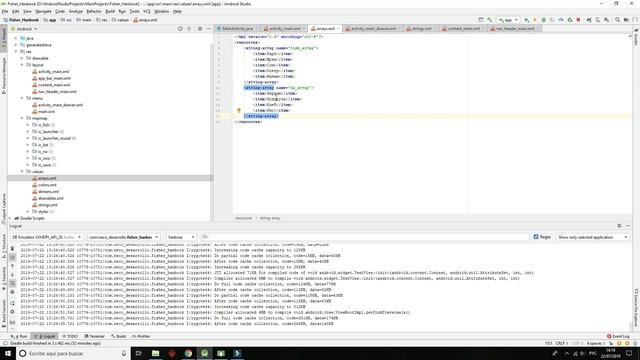Click the scroll-from-source target icon in Project panel
Image resolution: width=640 pixels, height=360 pixels.
[180, 29]
